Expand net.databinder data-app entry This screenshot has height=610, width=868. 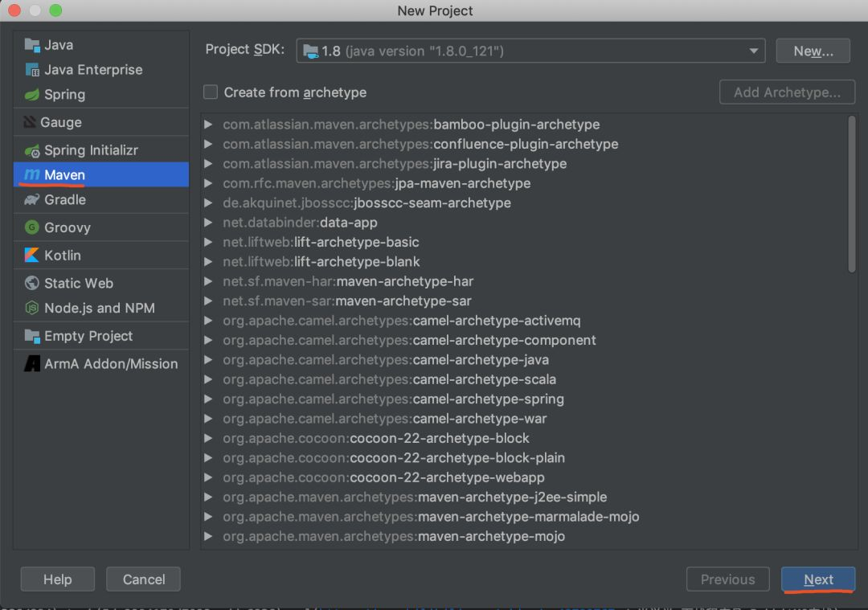208,223
